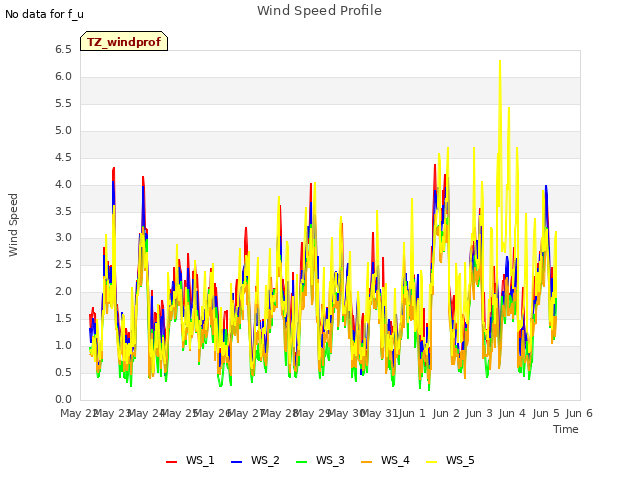This screenshot has height=480, width=640.
Task: Click the Jun 3 x-axis date label
Action: 479,413
